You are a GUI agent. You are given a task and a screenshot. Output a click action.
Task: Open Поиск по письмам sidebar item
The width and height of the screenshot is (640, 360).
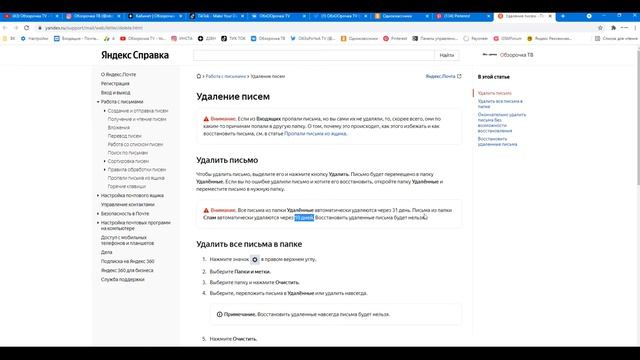[128, 153]
